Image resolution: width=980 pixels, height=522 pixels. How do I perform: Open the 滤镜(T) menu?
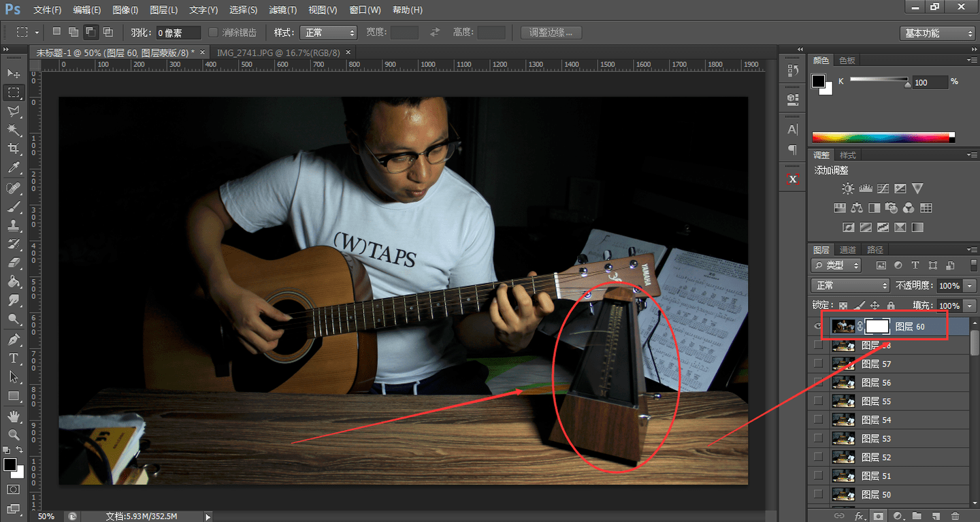pyautogui.click(x=282, y=10)
